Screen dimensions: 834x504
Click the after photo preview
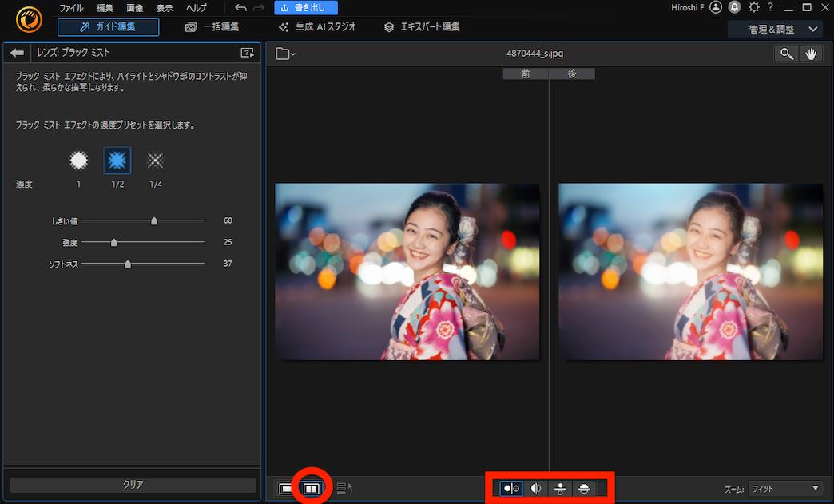click(690, 272)
